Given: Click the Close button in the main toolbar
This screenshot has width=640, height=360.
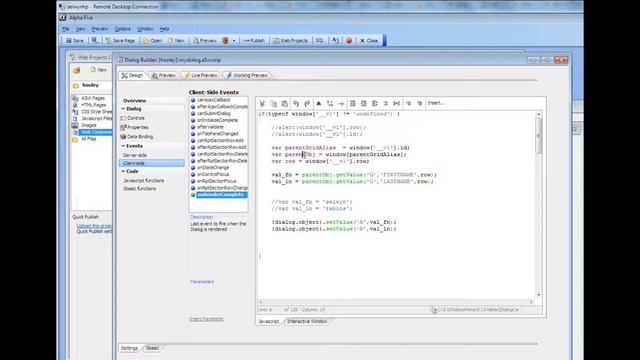Looking at the screenshot, I should (x=369, y=40).
